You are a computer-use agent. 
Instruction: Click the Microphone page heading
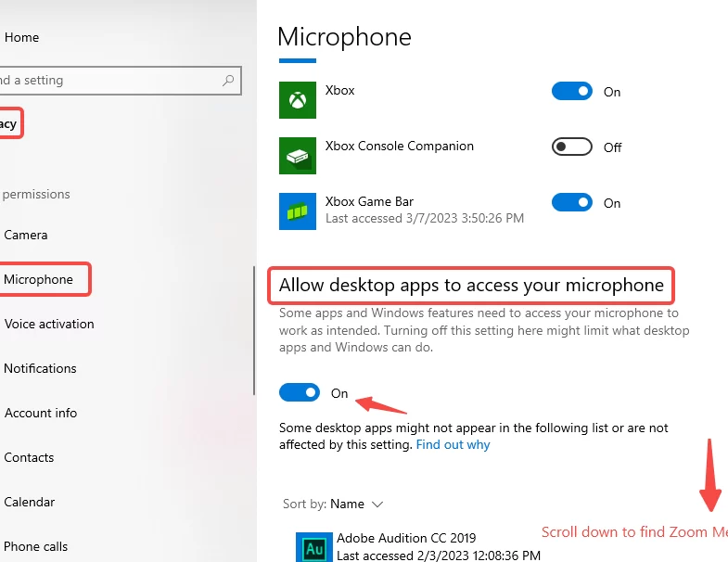tap(344, 37)
